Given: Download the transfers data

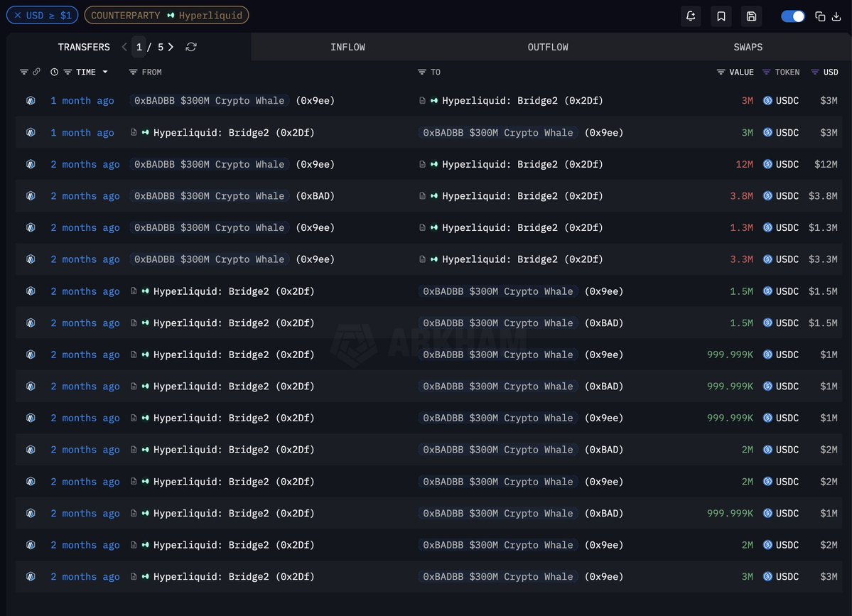Looking at the screenshot, I should click(x=836, y=16).
